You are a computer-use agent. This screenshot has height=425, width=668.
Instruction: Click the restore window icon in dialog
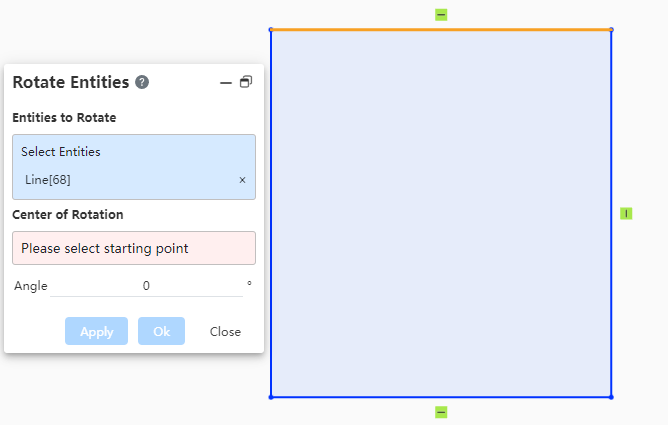pyautogui.click(x=246, y=82)
